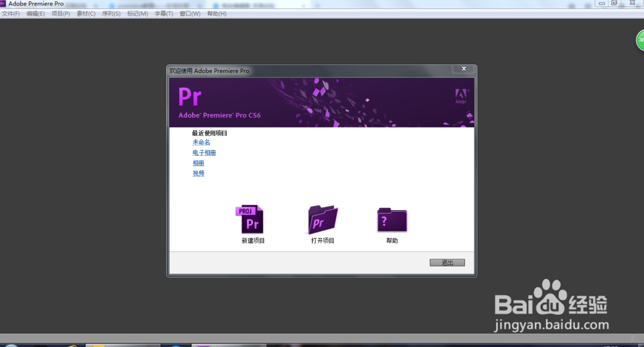Click the Help (帮助) question folder icon
Viewport: 644px width, 347px height.
click(392, 220)
